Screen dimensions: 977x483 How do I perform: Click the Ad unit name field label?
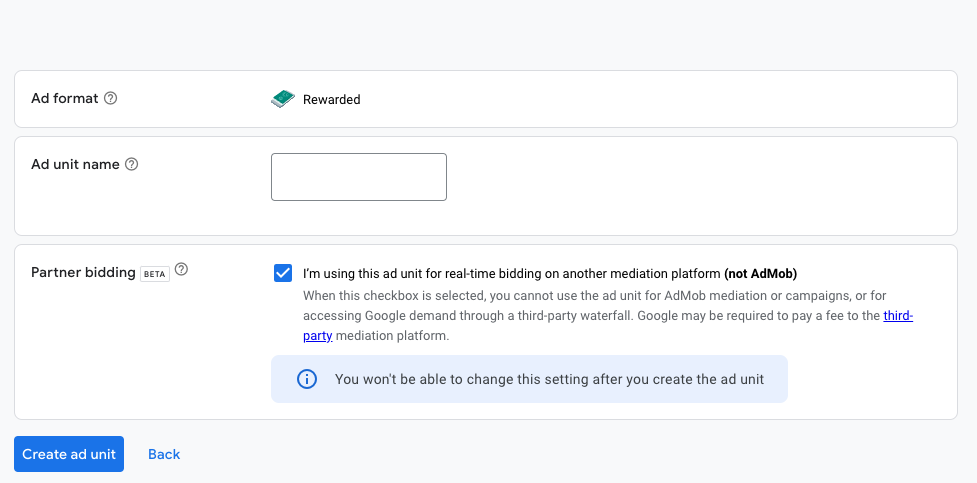[75, 164]
